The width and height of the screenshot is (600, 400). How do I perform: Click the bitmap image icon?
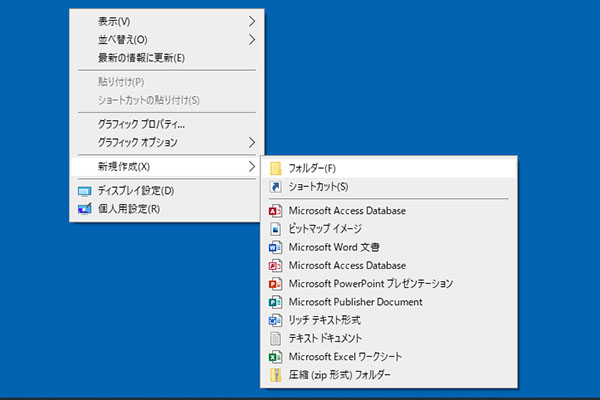[x=276, y=229]
